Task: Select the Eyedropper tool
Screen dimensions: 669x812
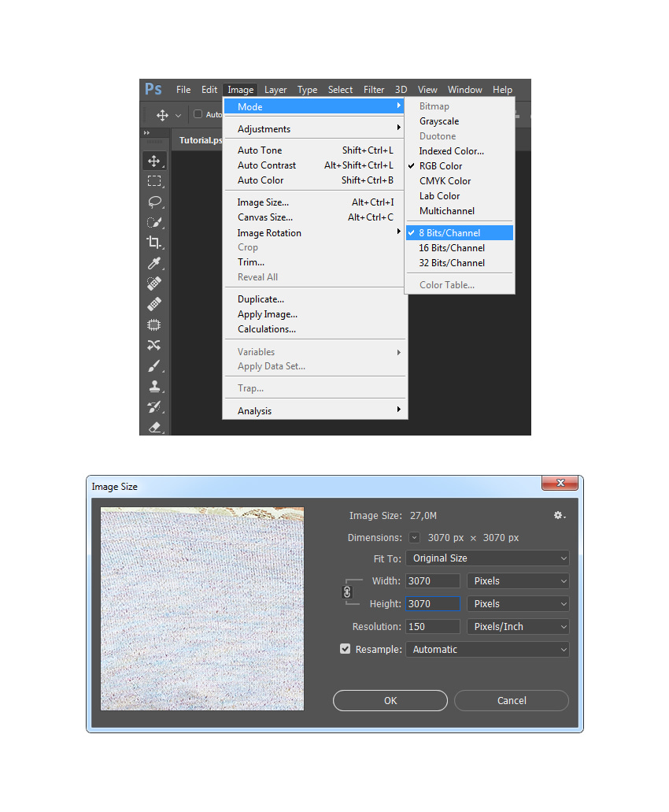Action: click(x=154, y=263)
